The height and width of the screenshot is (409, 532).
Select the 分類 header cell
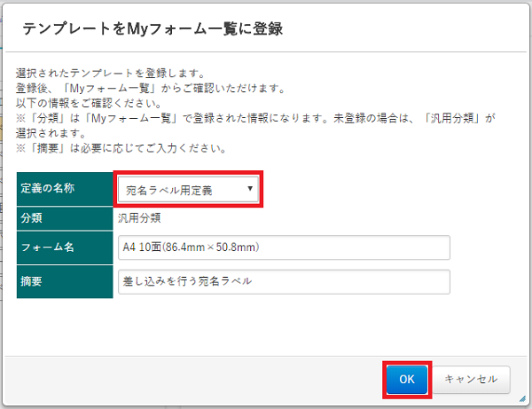[65, 218]
